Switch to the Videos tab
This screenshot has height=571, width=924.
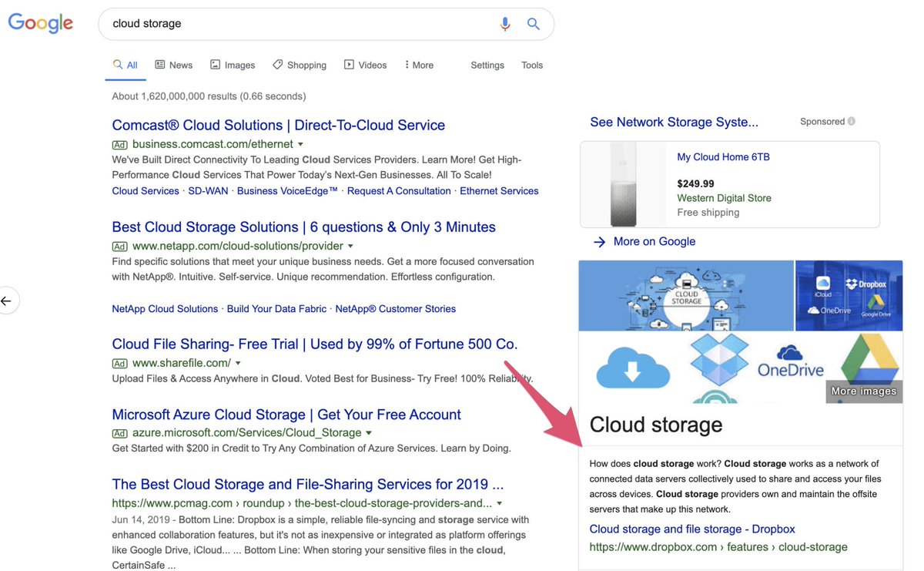(x=365, y=65)
